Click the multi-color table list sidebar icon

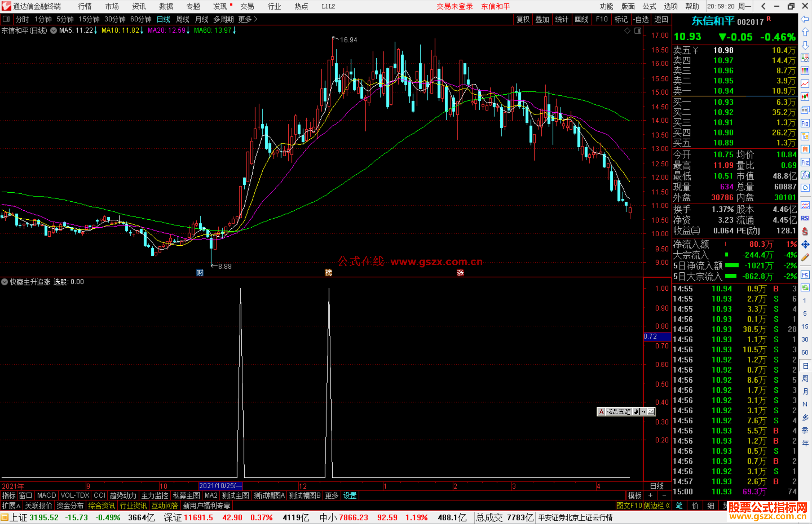pyautogui.click(x=805, y=71)
